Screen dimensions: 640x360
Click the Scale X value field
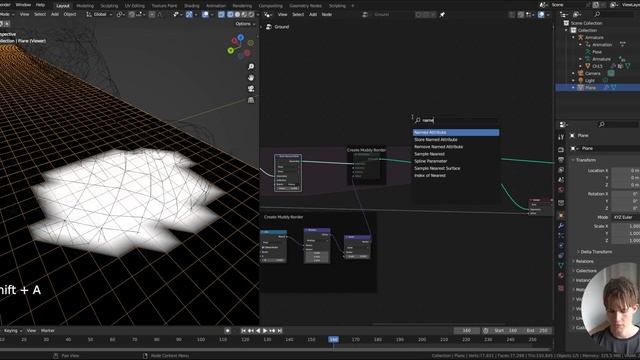[625, 226]
